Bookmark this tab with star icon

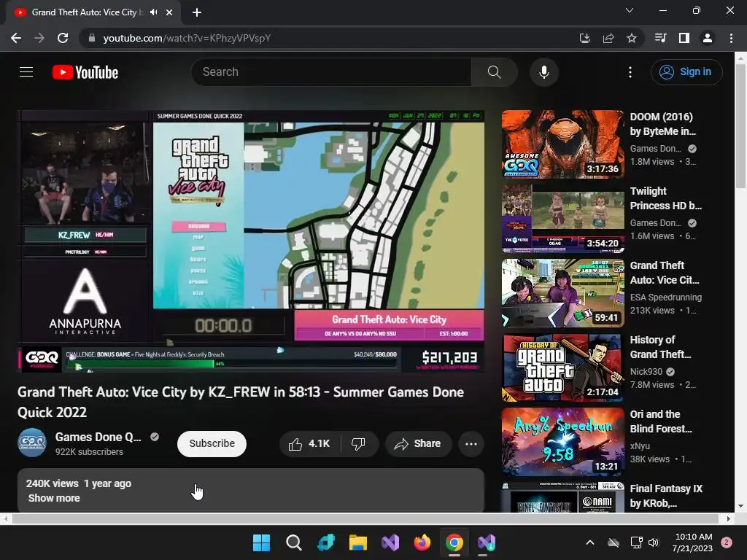(632, 38)
